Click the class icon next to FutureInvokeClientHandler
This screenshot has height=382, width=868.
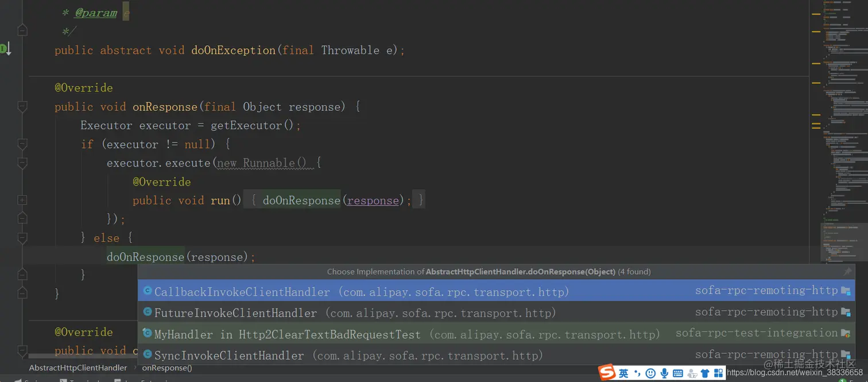click(148, 312)
